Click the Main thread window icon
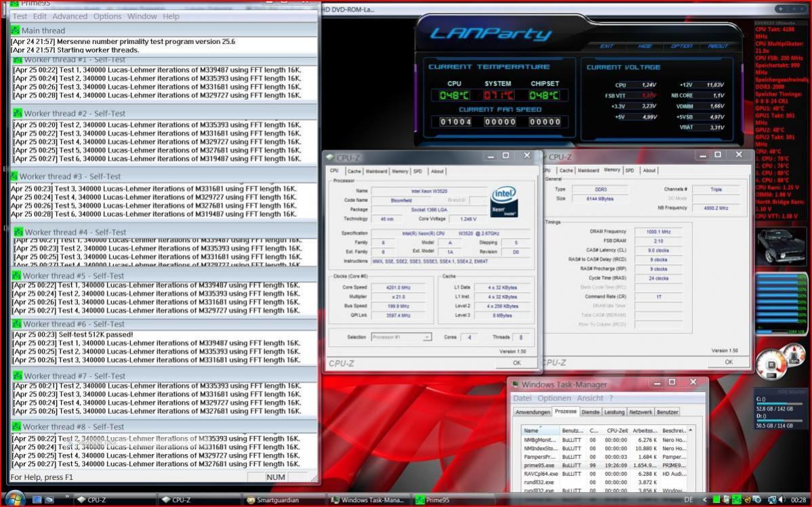This screenshot has height=507, width=812. (15, 31)
